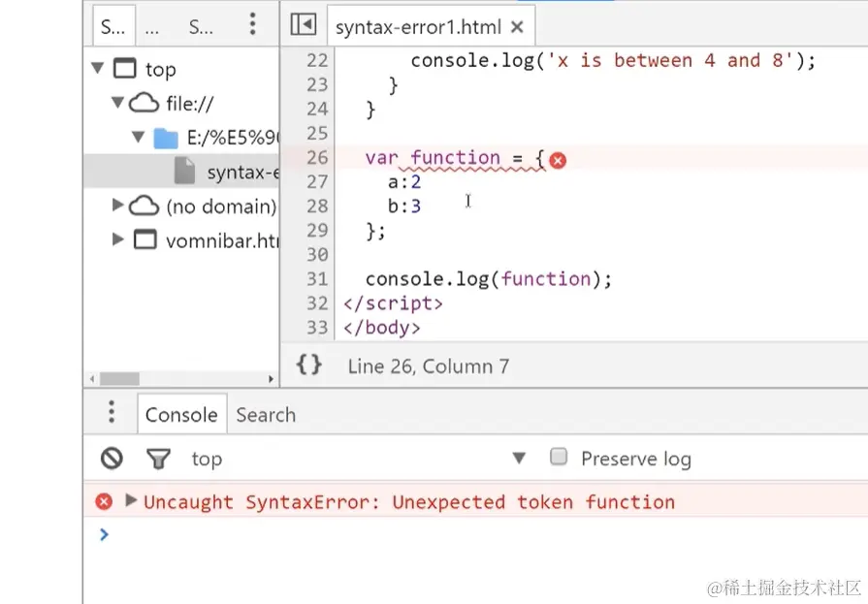Enable the Preserve log checkbox

559,457
